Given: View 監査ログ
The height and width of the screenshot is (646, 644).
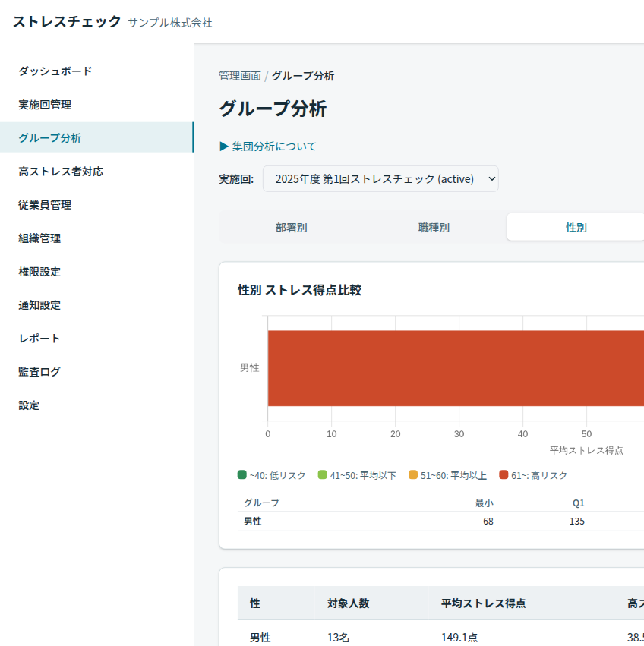Looking at the screenshot, I should 39,372.
